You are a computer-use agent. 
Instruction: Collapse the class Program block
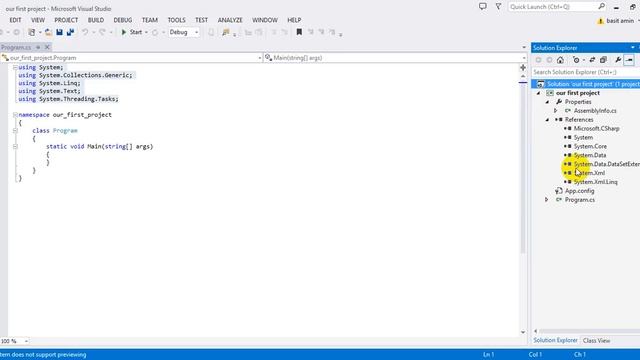(x=15, y=131)
